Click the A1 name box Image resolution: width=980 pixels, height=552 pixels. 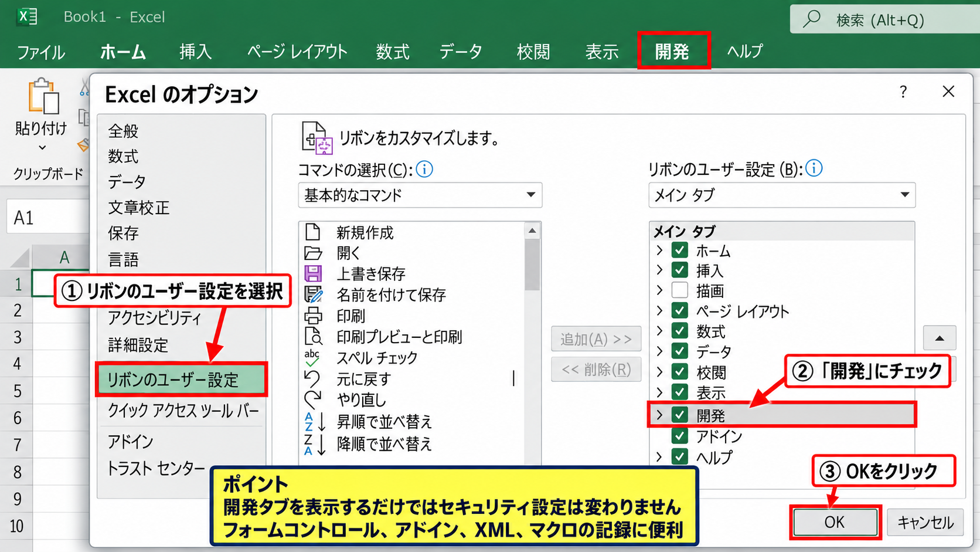[x=48, y=218]
